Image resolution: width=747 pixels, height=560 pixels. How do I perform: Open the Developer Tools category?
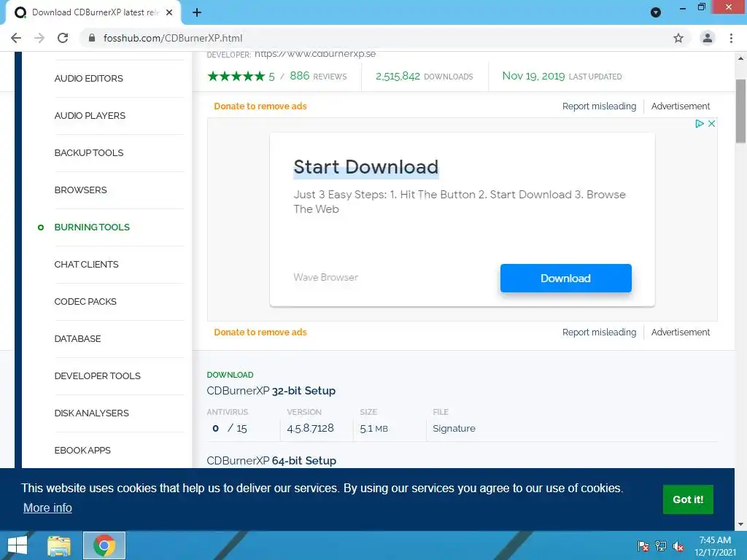click(x=97, y=376)
